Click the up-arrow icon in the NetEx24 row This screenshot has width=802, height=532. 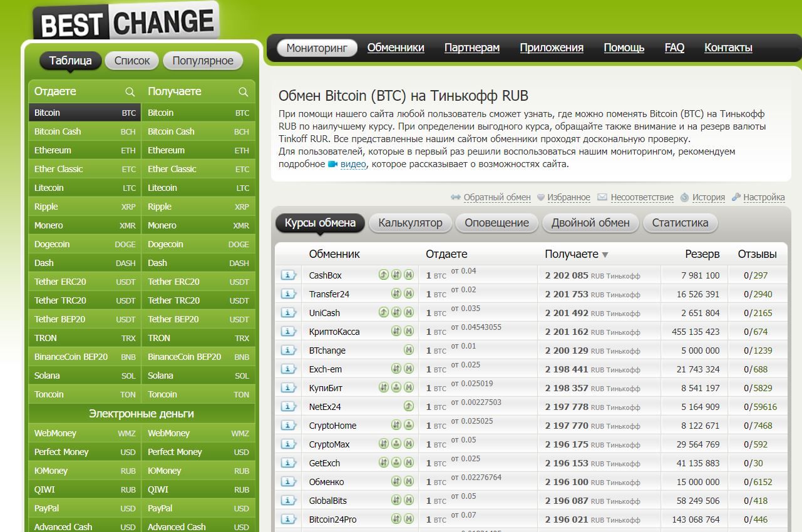[409, 406]
